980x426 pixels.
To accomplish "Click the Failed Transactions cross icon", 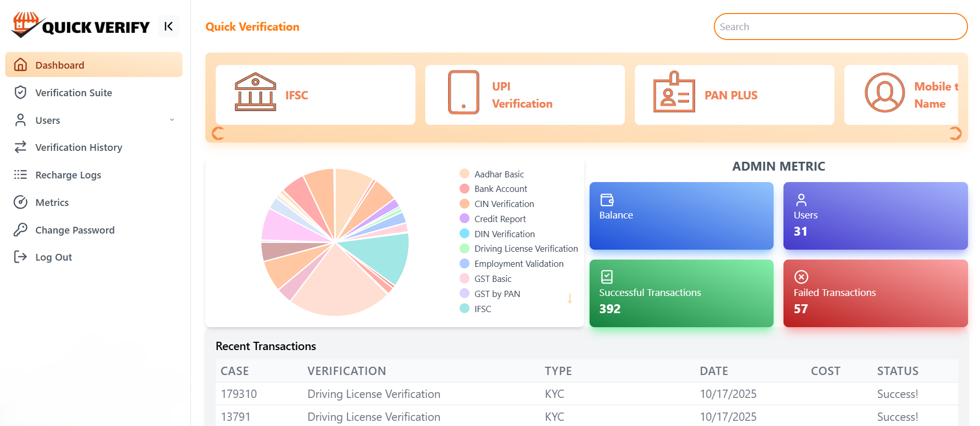I will [x=801, y=277].
